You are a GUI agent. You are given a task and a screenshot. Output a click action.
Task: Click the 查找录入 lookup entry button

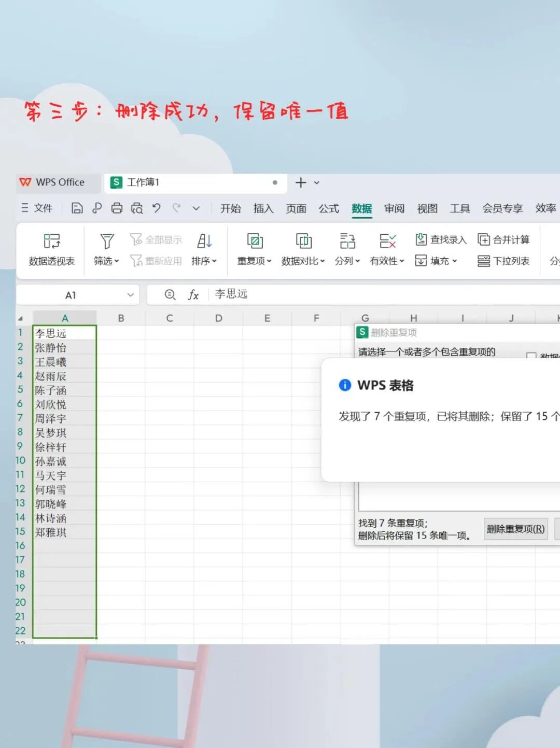pyautogui.click(x=441, y=239)
